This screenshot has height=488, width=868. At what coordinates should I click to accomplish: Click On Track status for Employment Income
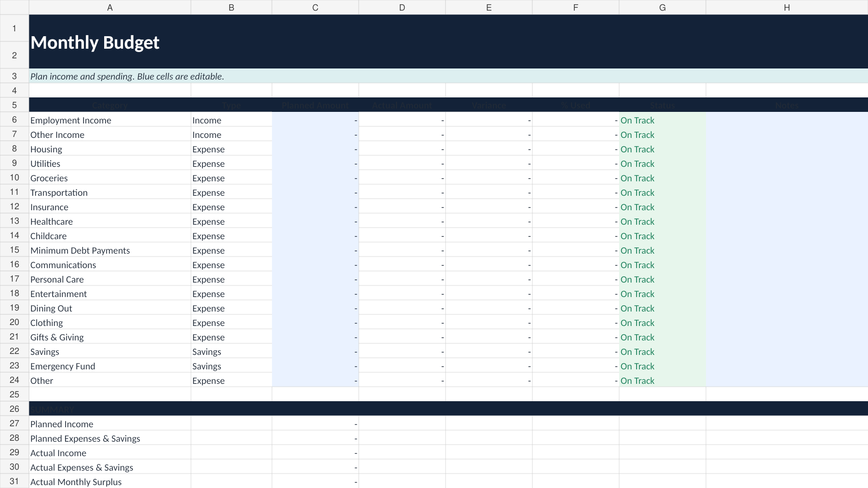pos(663,120)
